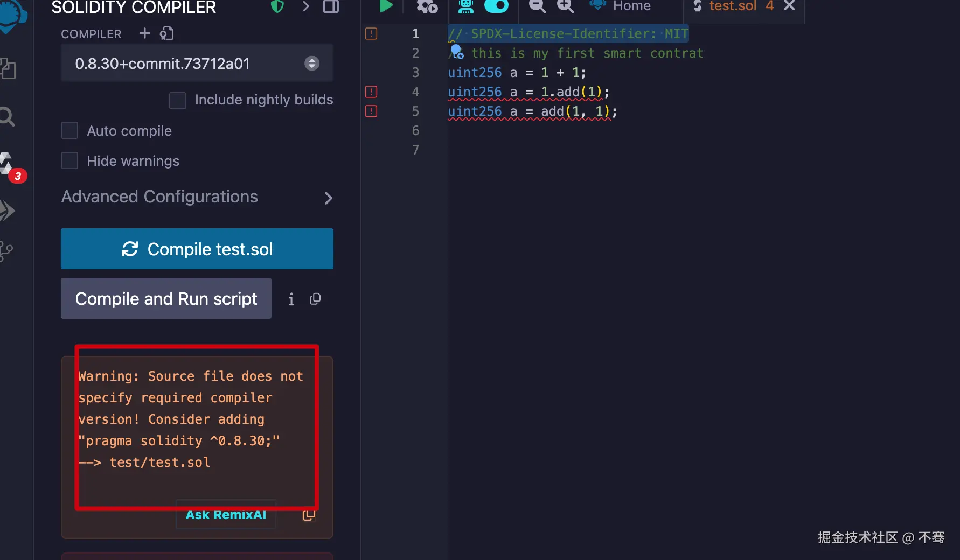Click 'this is my first smart contrat' comment
The image size is (960, 560).
[588, 53]
